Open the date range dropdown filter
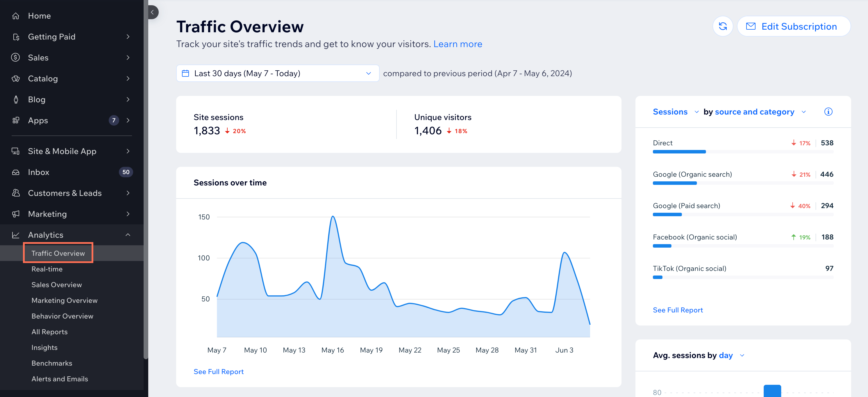This screenshot has height=397, width=868. (x=276, y=73)
